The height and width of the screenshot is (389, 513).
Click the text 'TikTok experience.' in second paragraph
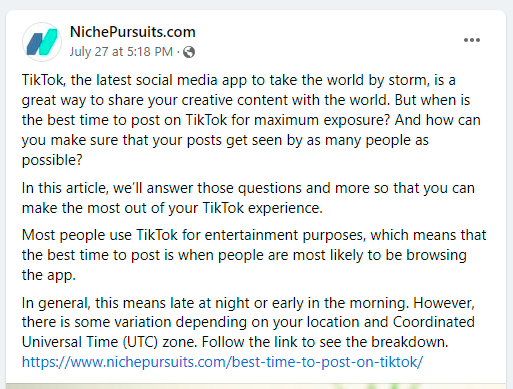[262, 208]
